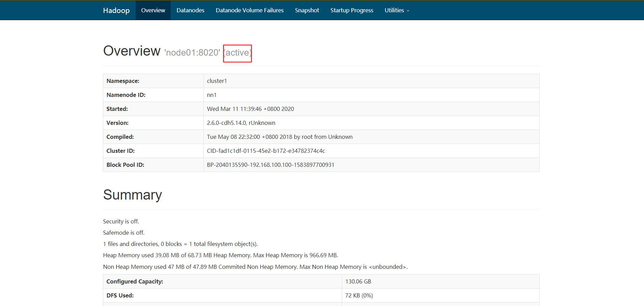The height and width of the screenshot is (306, 644).
Task: Click the (active) status text
Action: click(237, 53)
